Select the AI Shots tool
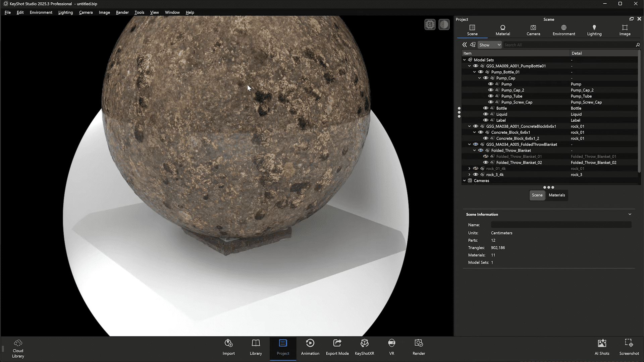 (x=602, y=348)
